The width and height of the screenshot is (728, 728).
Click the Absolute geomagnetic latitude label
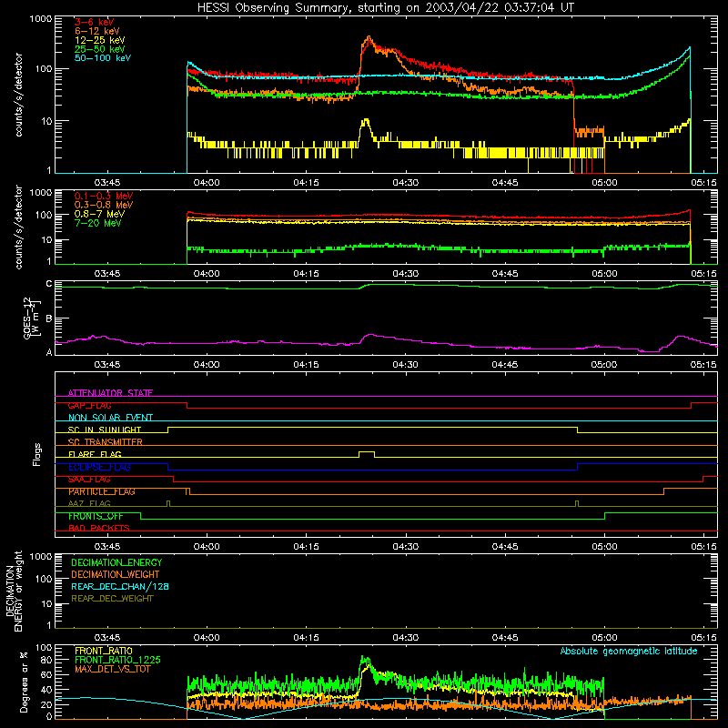(x=629, y=651)
